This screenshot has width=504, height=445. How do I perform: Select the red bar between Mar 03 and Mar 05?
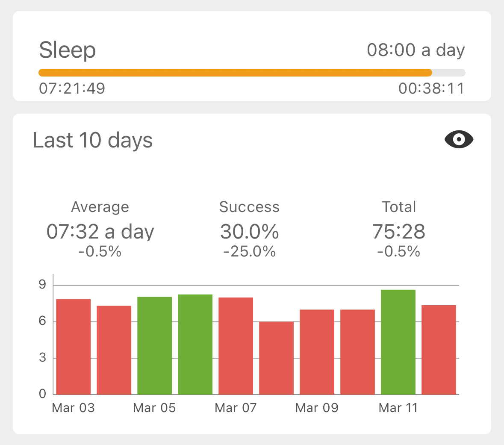(114, 350)
